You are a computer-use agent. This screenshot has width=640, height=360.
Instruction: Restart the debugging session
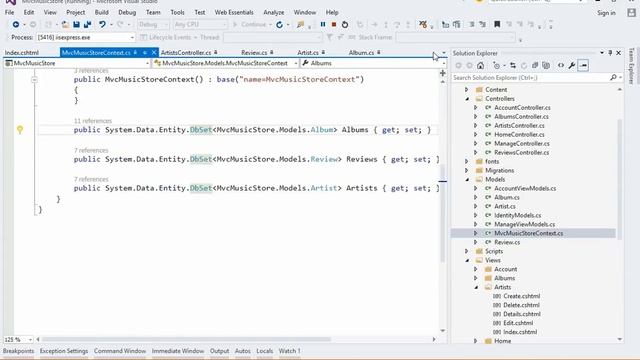pos(345,24)
